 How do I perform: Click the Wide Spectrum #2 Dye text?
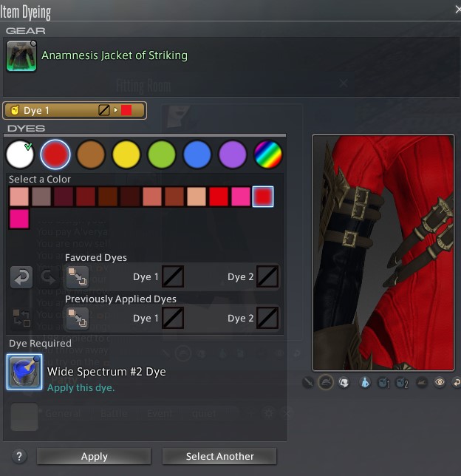click(106, 372)
